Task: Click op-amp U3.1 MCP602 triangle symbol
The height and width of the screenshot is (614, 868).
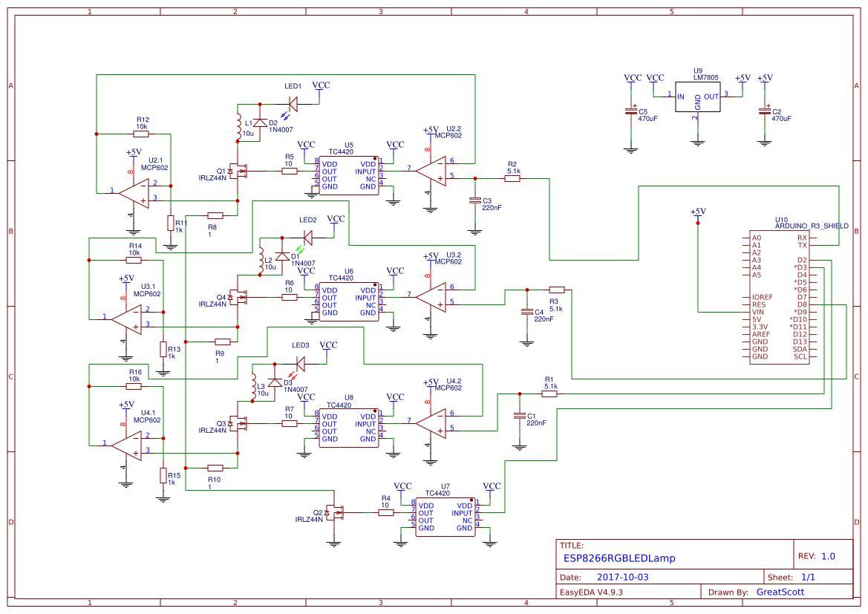Action: 127,319
